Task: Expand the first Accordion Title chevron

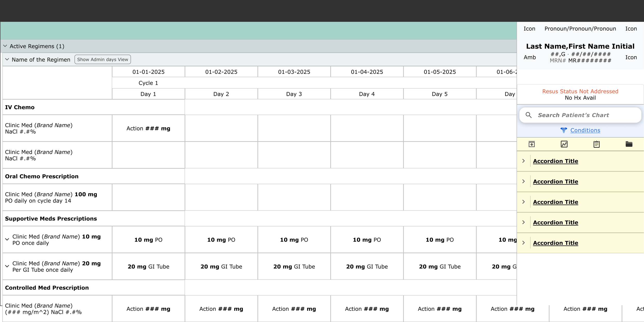Action: [x=523, y=161]
